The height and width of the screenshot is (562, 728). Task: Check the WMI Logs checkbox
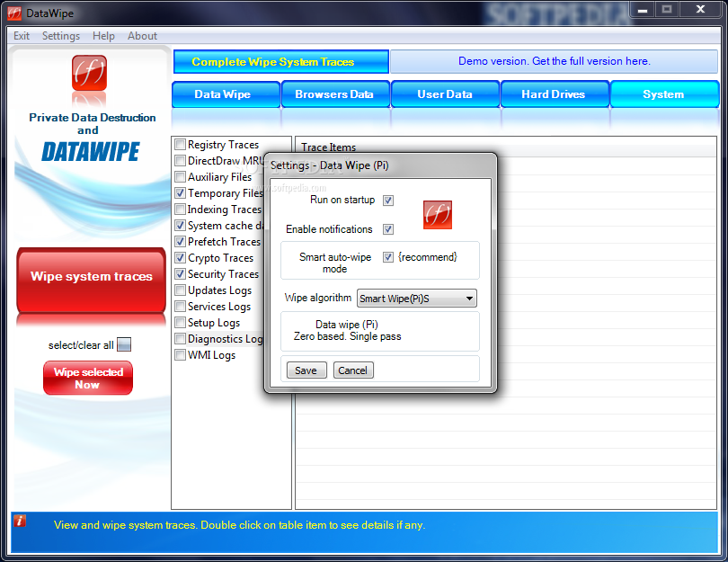pos(180,355)
